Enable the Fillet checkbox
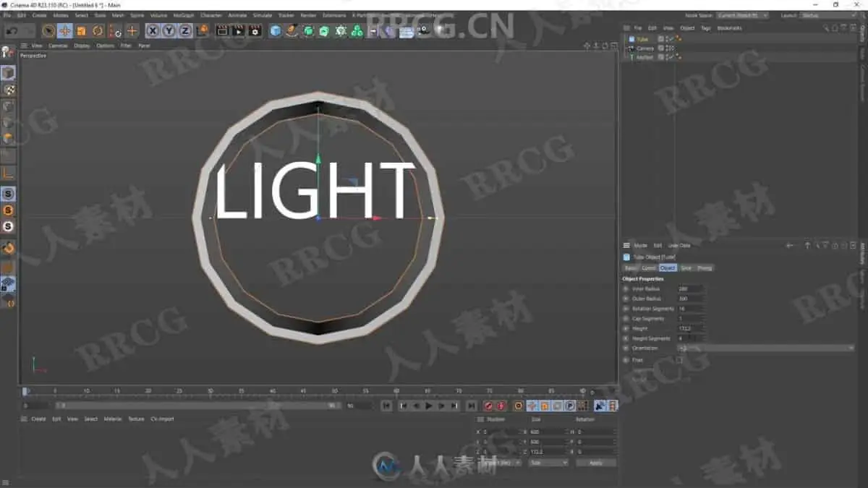 (x=679, y=359)
